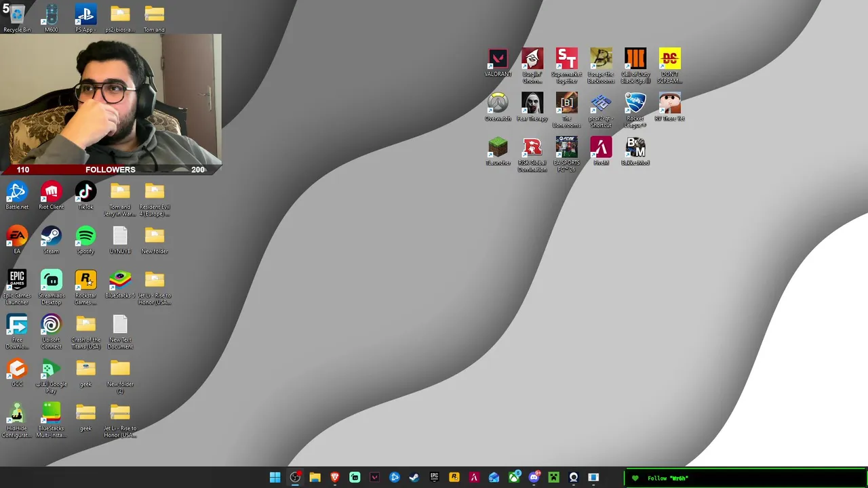Image resolution: width=868 pixels, height=488 pixels.
Task: Open Streamlabs Desktop shortcut on the desktop
Action: [52, 287]
